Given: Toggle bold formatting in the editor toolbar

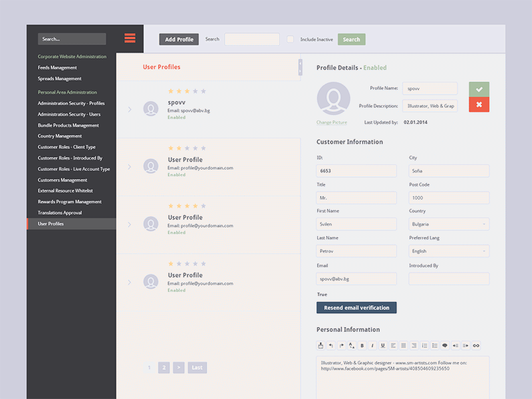Looking at the screenshot, I should pyautogui.click(x=362, y=345).
